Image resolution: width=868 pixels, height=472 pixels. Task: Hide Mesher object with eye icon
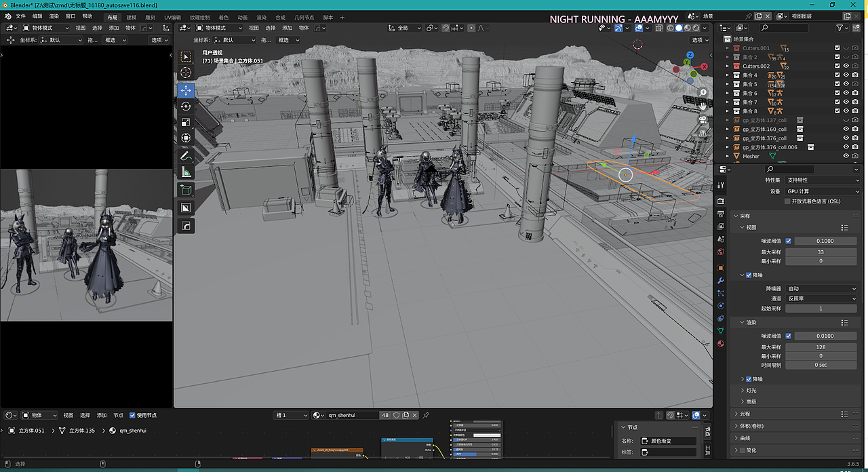coord(846,156)
